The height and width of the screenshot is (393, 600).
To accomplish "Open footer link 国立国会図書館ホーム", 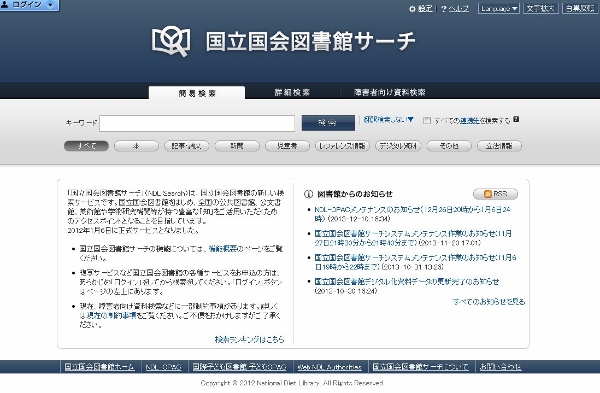I will (x=99, y=367).
